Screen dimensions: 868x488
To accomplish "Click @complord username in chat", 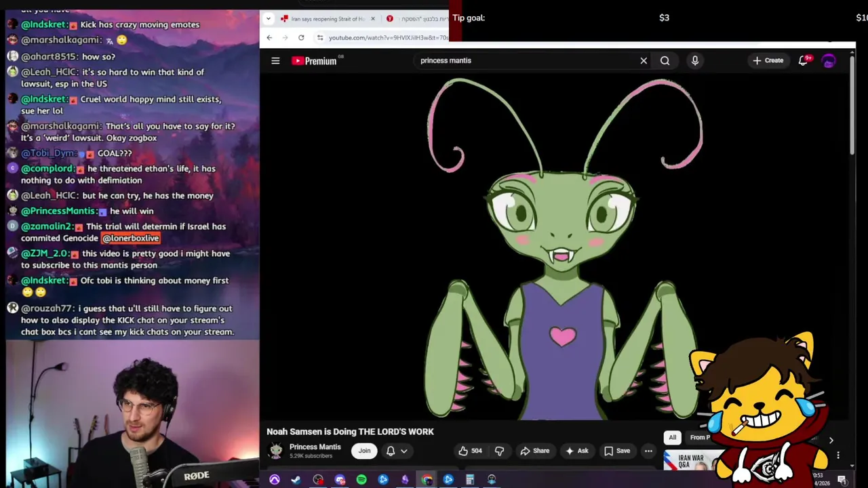I will pyautogui.click(x=48, y=168).
